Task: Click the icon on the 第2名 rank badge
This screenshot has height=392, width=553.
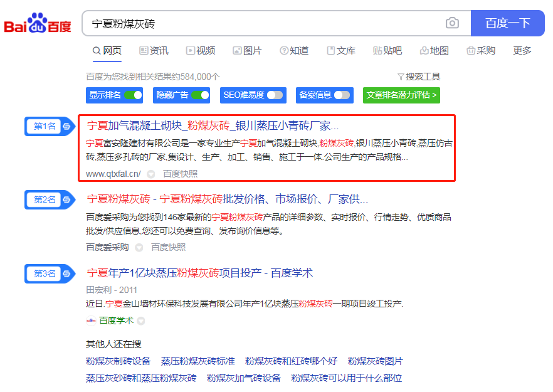Action: click(x=66, y=199)
